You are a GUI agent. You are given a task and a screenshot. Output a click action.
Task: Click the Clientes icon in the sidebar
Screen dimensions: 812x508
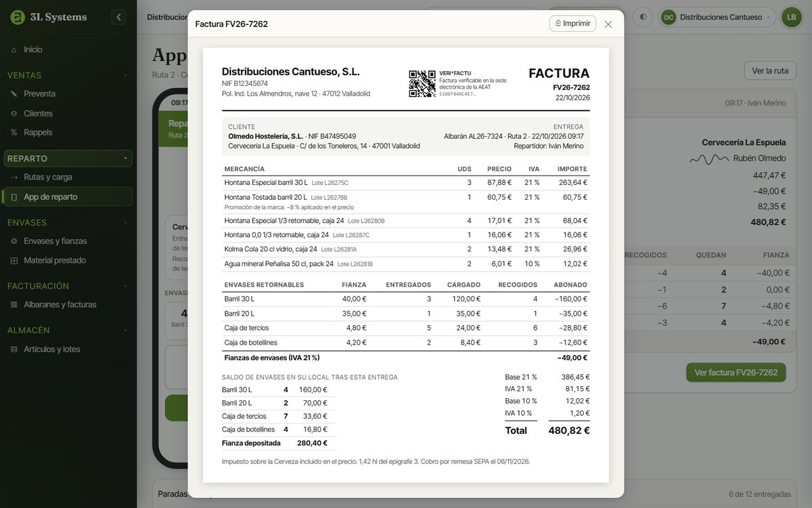coord(14,113)
